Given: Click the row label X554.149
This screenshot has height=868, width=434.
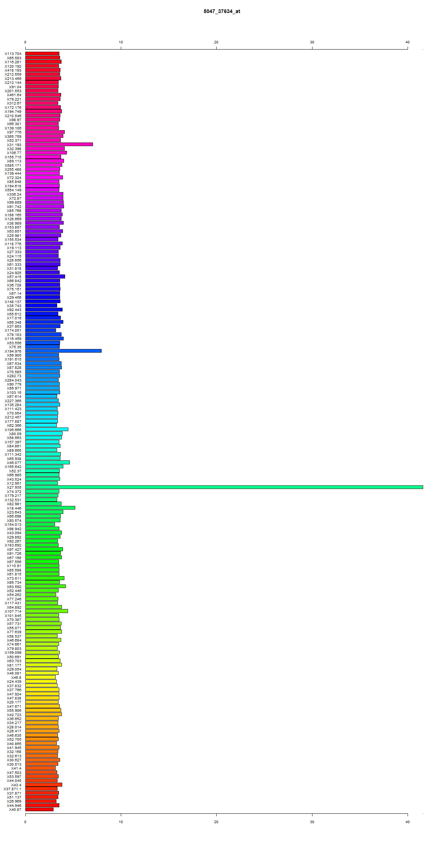Looking at the screenshot, I should [13, 190].
